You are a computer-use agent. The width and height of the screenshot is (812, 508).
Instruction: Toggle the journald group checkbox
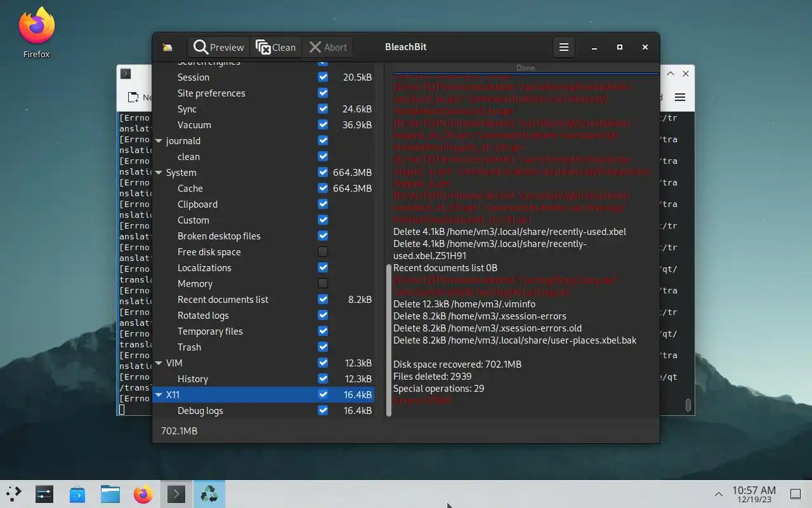point(323,140)
